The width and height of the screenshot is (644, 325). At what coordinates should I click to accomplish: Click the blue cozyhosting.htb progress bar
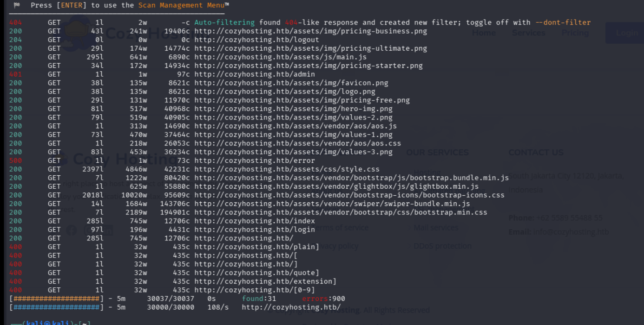[x=56, y=307]
